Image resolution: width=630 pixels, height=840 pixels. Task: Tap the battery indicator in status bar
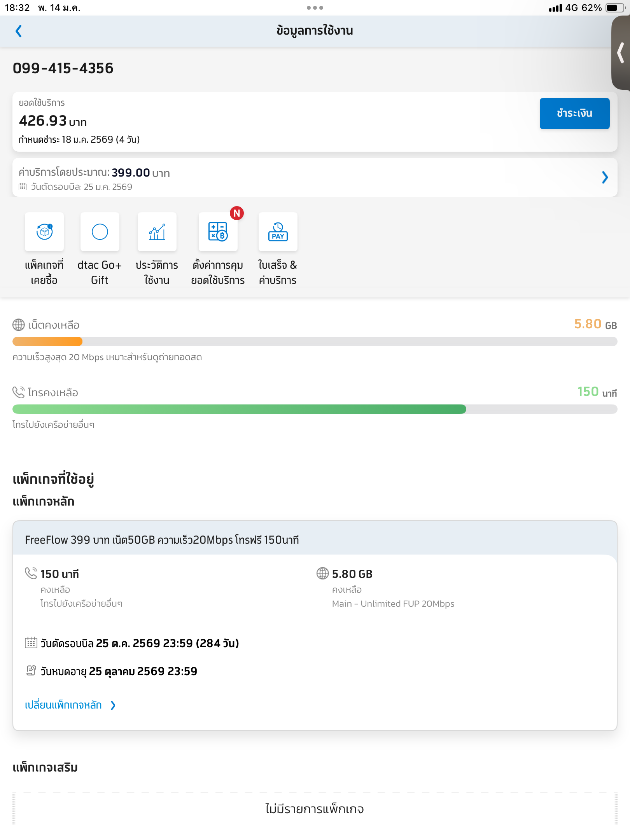[615, 8]
